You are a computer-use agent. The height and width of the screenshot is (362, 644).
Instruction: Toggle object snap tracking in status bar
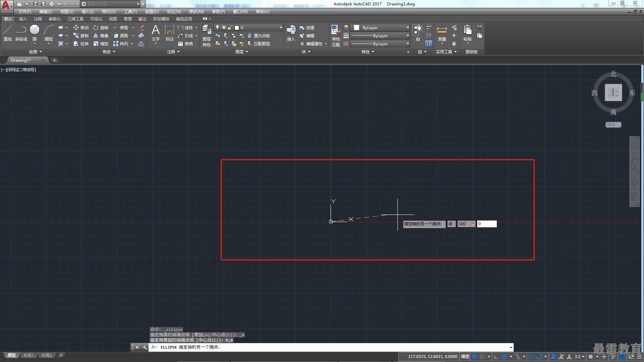pos(531,357)
